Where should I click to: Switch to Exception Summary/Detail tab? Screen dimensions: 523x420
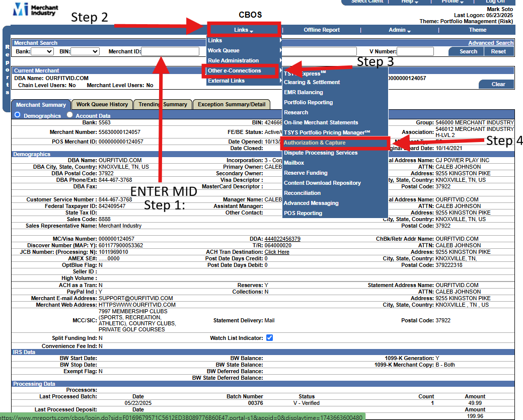tap(232, 104)
